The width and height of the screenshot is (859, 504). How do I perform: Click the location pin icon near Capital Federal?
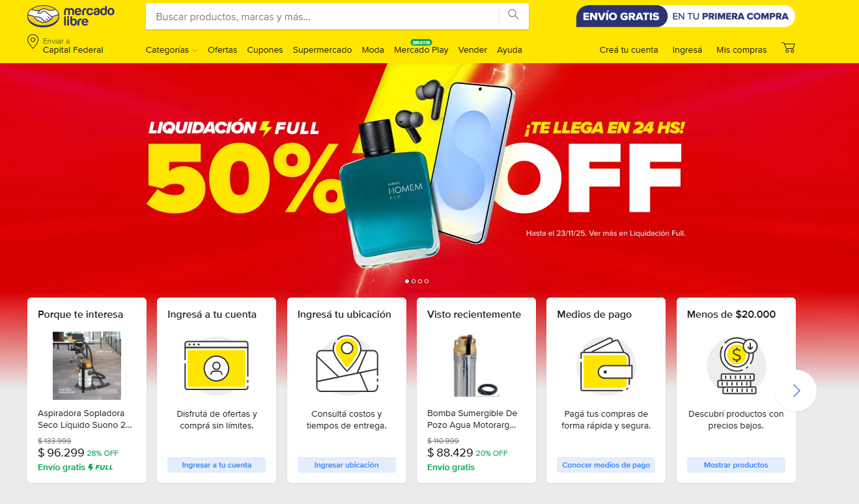(x=33, y=42)
